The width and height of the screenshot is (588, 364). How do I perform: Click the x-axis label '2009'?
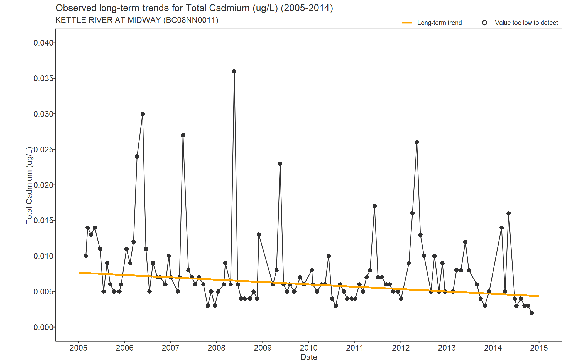263,348
